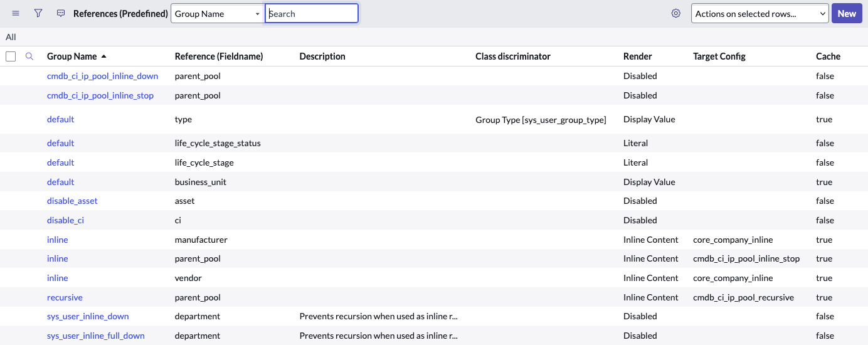Viewport: 868px width, 345px height.
Task: Click core_company_inline in manufacturer row
Action: (x=733, y=240)
